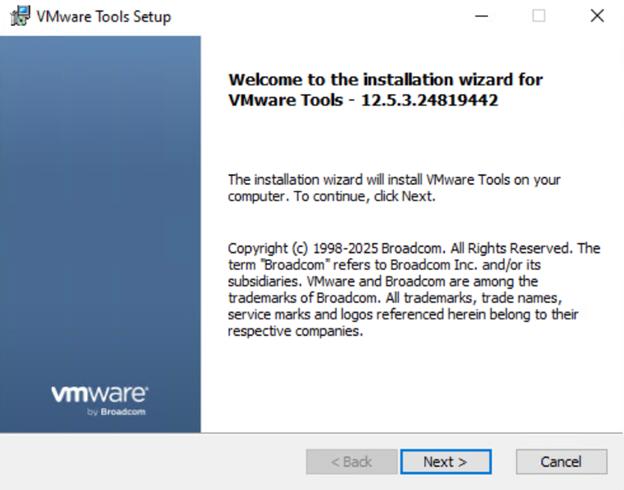Click the disabled Back button
Screen dimensions: 624x490
tap(351, 461)
